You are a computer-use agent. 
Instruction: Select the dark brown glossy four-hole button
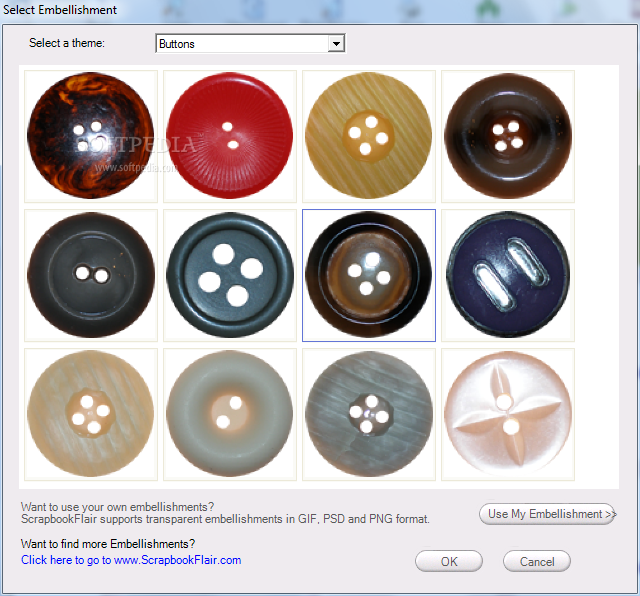pos(508,136)
